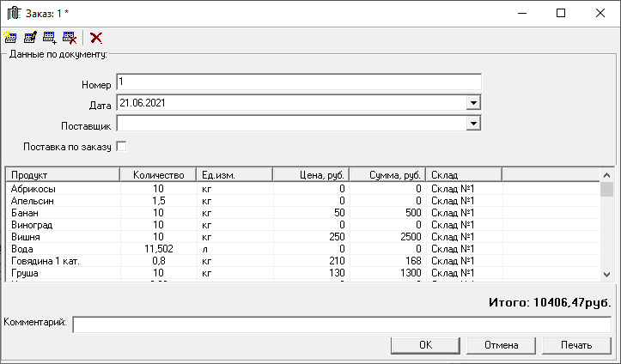
Task: Click the Комментарий text field
Action: click(341, 325)
